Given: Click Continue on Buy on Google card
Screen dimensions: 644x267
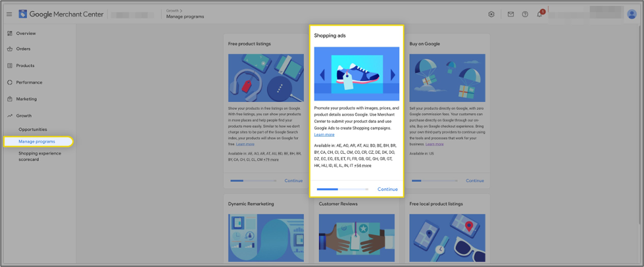Looking at the screenshot, I should [x=475, y=181].
